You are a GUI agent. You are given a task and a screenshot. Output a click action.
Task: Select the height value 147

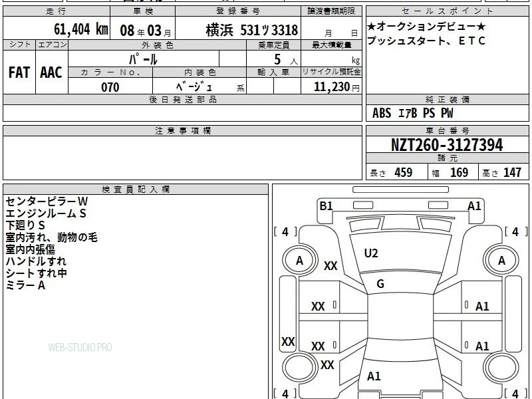[512, 172]
